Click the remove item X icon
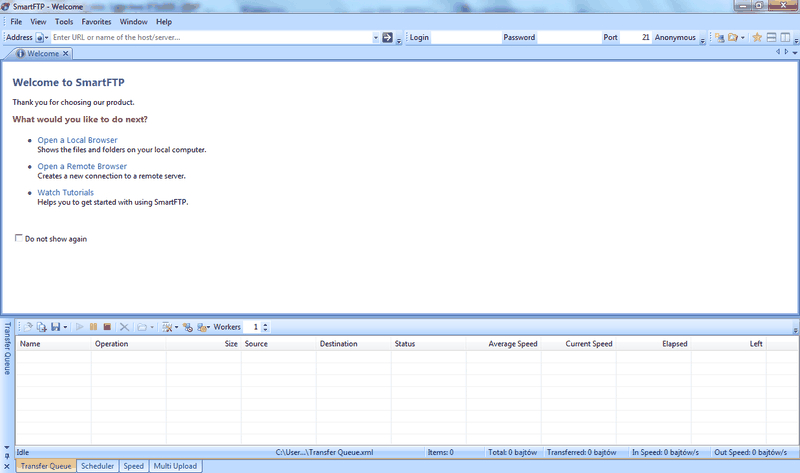Screen dimensions: 800x473 click(x=124, y=327)
